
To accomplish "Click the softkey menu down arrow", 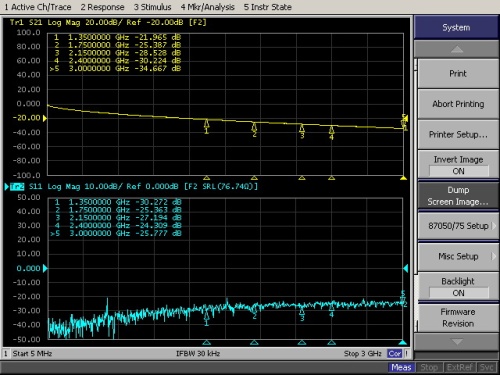I will [456, 342].
